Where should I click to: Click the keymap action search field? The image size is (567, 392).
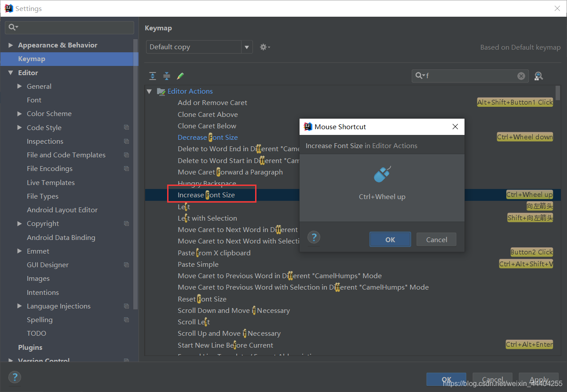point(471,76)
